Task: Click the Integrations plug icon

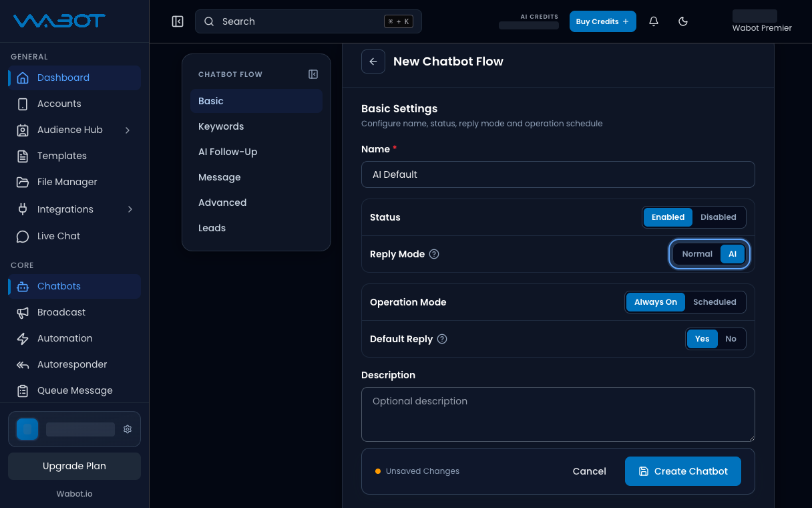Action: 23,209
